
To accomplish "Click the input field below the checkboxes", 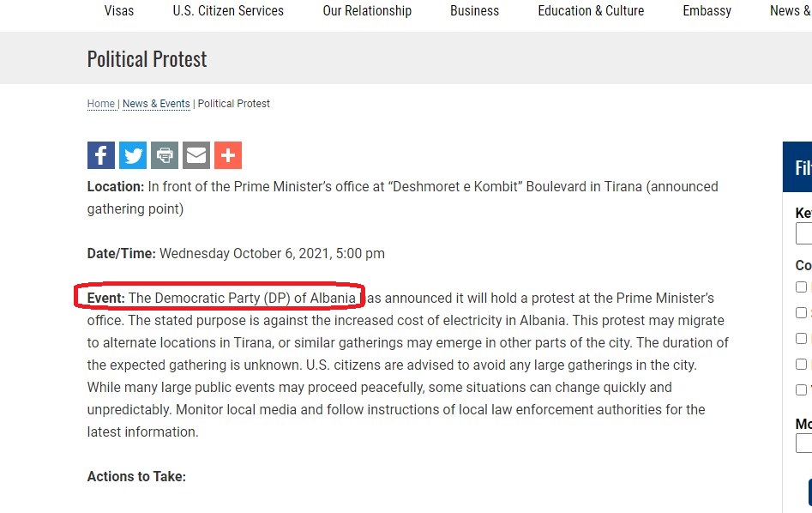I will coord(804,444).
